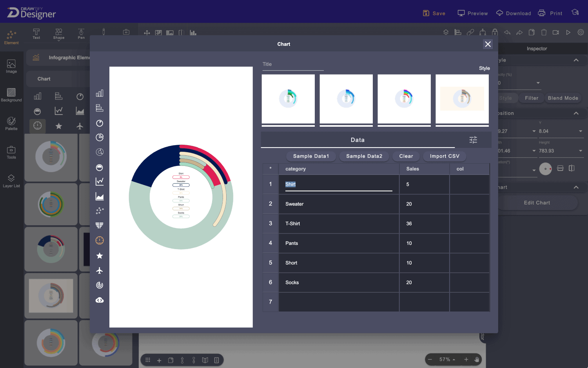The width and height of the screenshot is (588, 368).
Task: Close the Chart dialog
Action: click(488, 44)
